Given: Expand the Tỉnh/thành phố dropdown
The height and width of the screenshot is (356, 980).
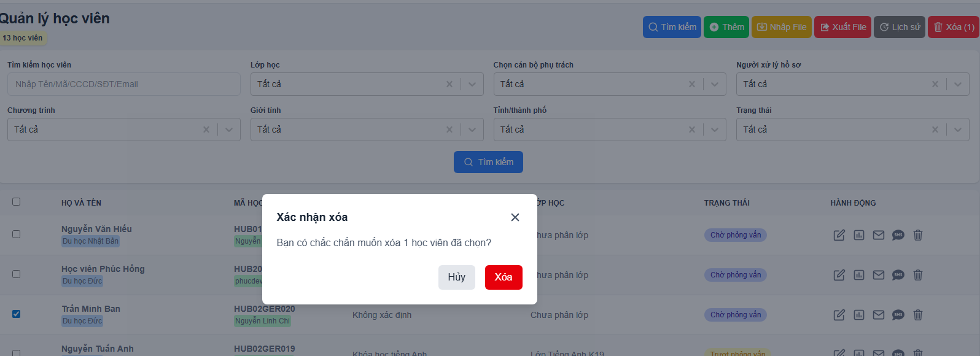Looking at the screenshot, I should click(x=715, y=130).
